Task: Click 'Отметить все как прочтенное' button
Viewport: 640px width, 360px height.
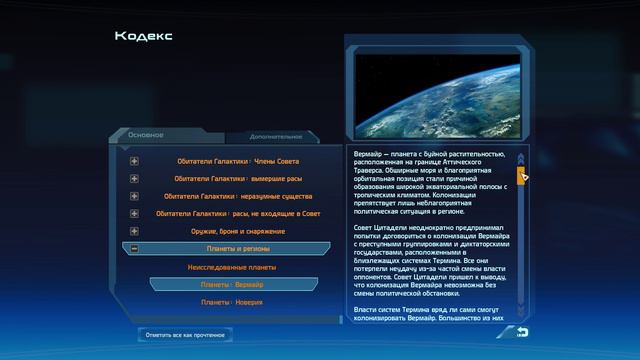Action: [185, 335]
